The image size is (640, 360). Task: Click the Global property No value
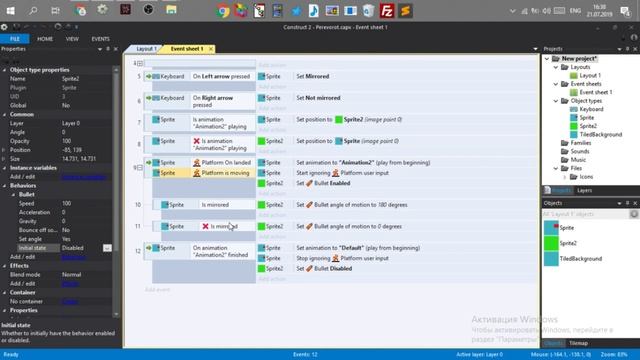click(x=66, y=105)
